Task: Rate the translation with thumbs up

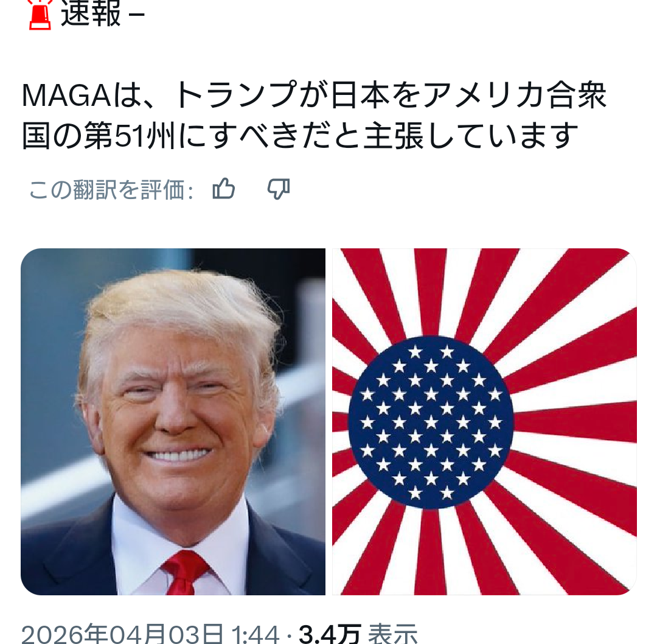Action: pyautogui.click(x=223, y=189)
